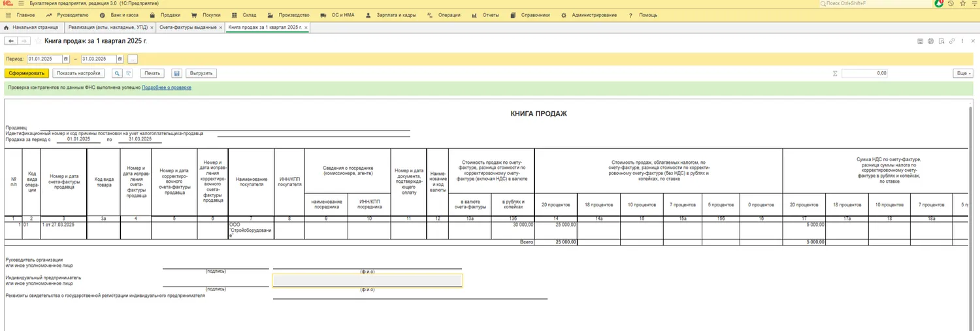Viewport: 980px width, 331px height.
Task: Open the three-dot more actions icon
Action: (963, 41)
